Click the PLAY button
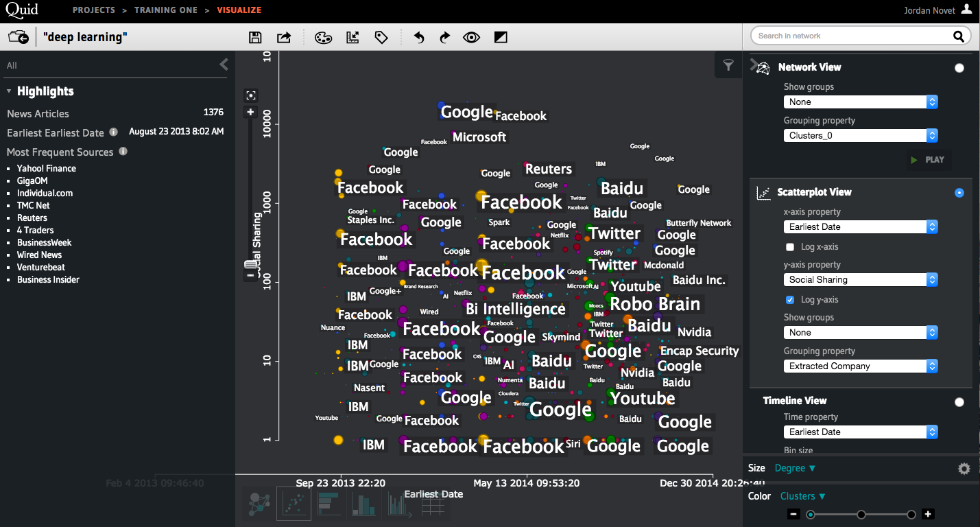The height and width of the screenshot is (527, 980). [928, 160]
